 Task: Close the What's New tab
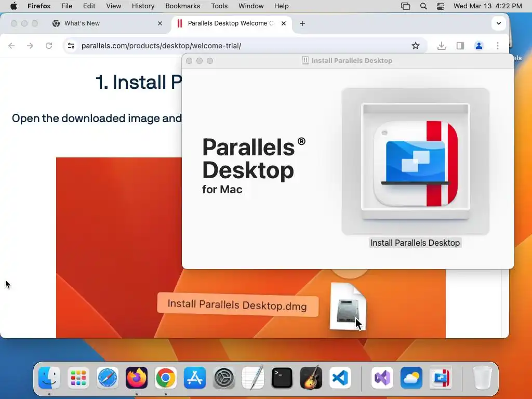point(160,23)
